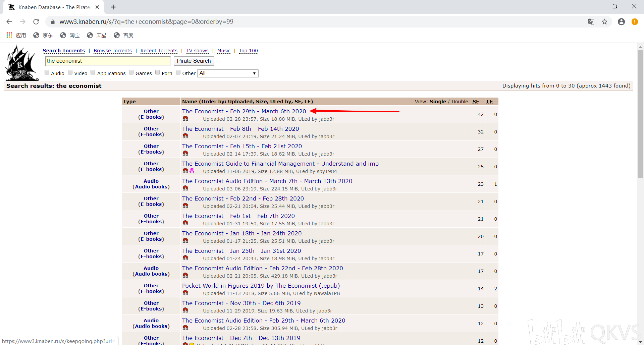
Task: Tick the Other category checkbox
Action: (178, 72)
